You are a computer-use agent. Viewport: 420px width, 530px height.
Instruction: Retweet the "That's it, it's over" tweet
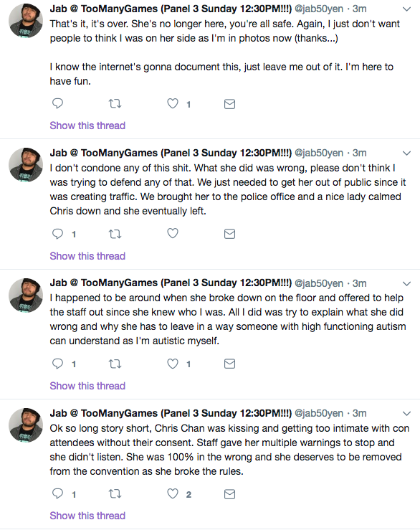pos(115,103)
